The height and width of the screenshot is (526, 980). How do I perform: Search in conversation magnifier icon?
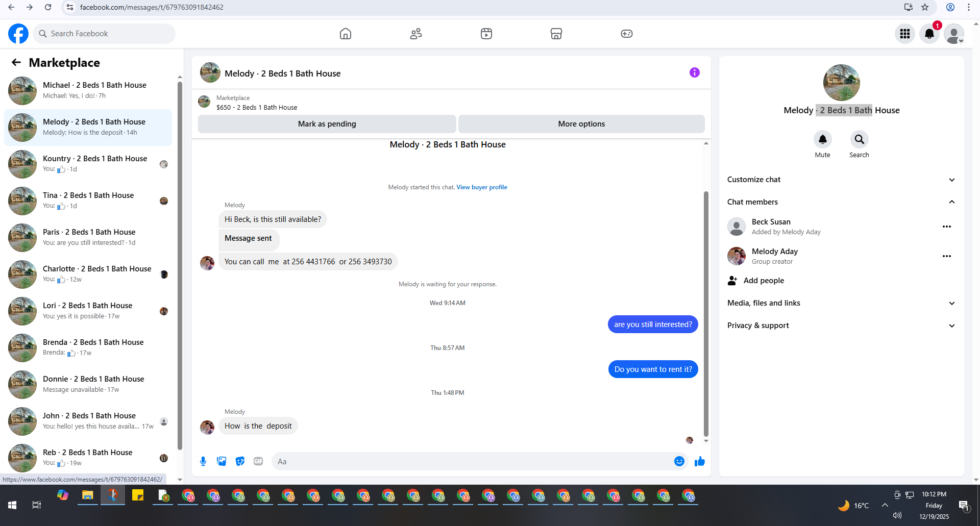(859, 139)
